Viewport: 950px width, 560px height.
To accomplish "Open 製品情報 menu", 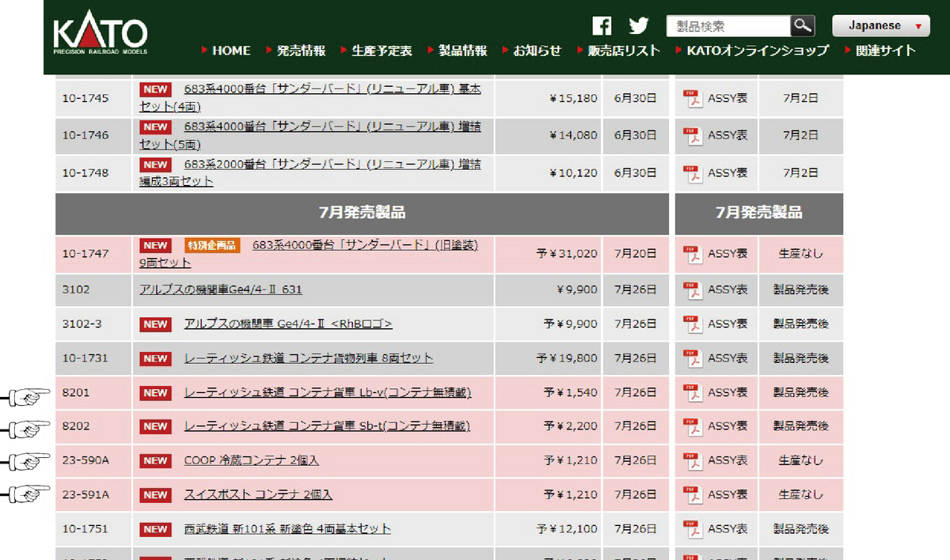I will click(463, 51).
